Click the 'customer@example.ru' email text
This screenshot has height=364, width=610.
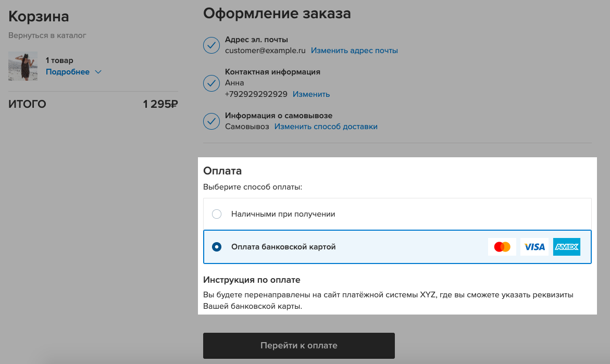(x=265, y=51)
